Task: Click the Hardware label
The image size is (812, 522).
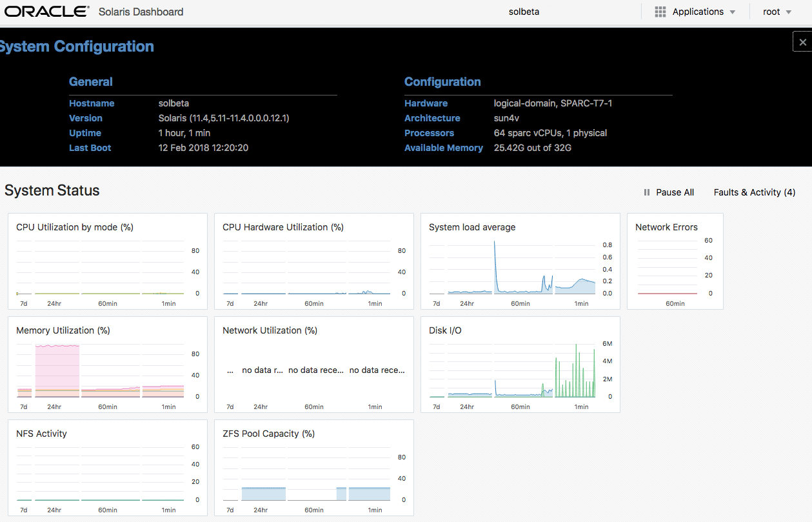Action: (426, 103)
